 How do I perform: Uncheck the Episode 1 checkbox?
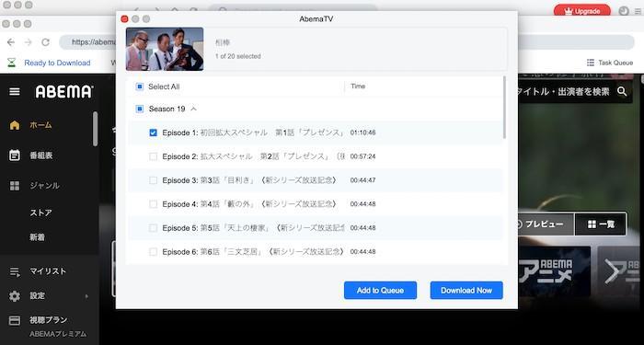(x=154, y=132)
